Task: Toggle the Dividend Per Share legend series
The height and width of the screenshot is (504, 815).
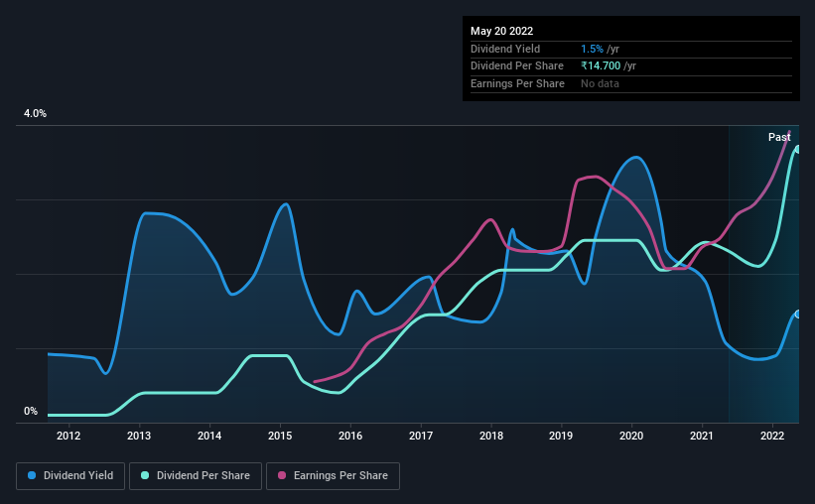Action: [x=196, y=476]
